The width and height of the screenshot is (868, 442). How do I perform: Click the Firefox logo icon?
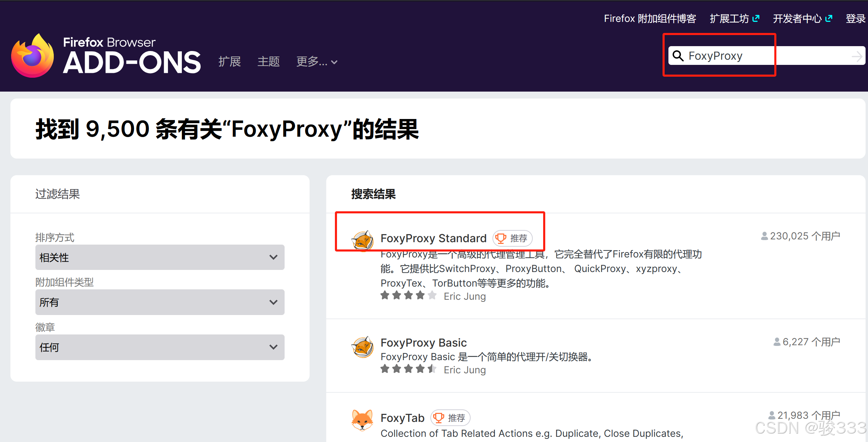point(33,56)
